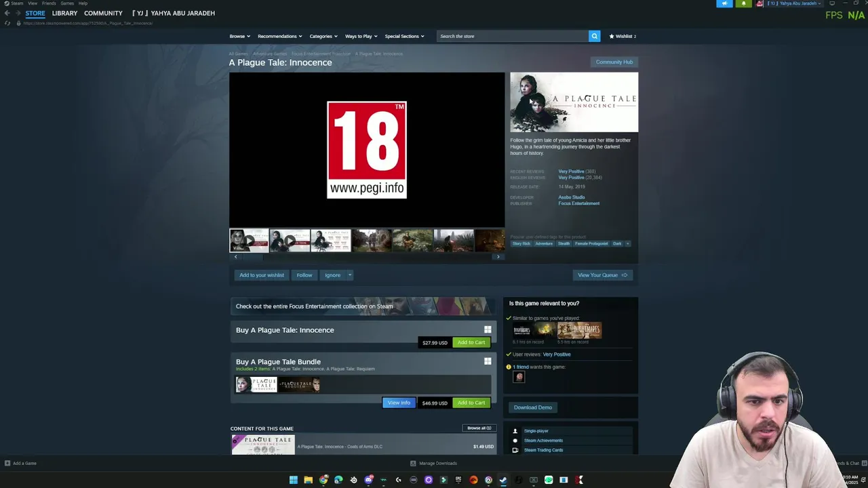Open Discord from taskbar
The image size is (868, 488).
368,480
